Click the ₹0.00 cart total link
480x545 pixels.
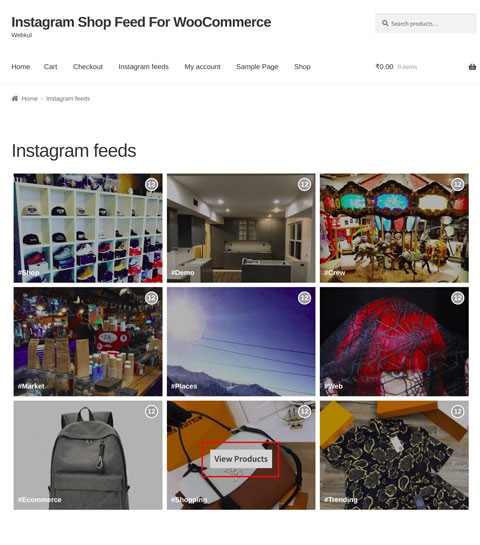coord(384,67)
